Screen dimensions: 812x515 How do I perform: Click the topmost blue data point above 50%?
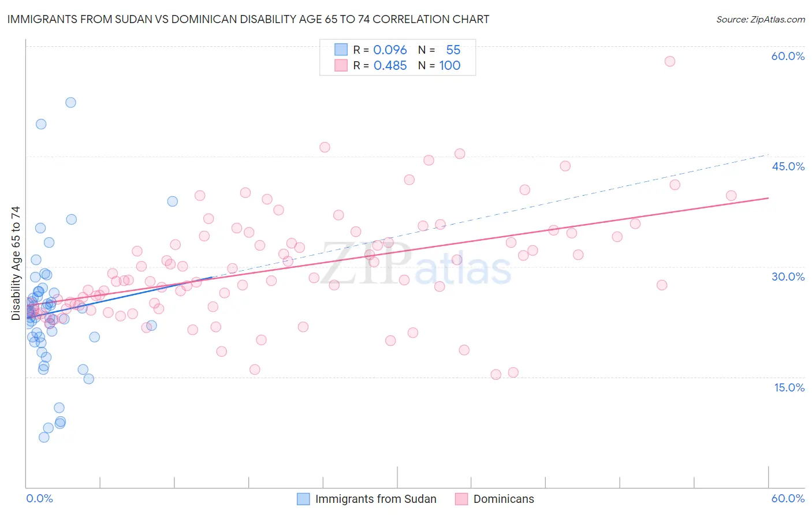pos(70,102)
